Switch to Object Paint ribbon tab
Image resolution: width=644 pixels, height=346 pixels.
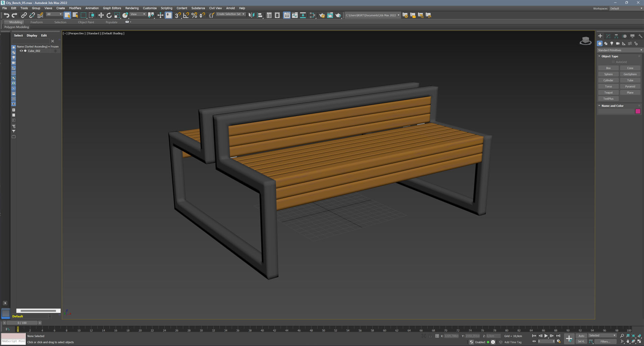click(x=86, y=22)
